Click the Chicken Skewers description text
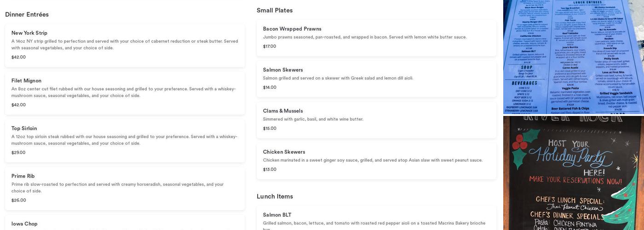This screenshot has height=230, width=644. (373, 161)
